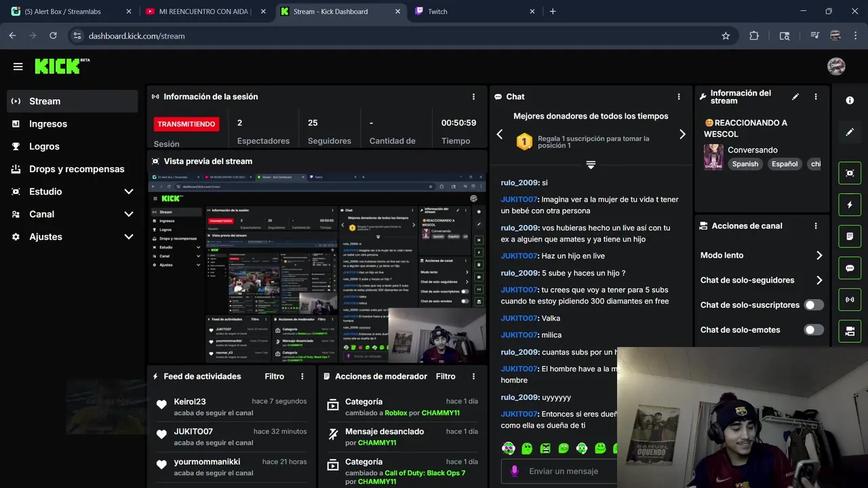
Task: Open Drops y recompensas in the sidebar
Action: click(x=72, y=169)
